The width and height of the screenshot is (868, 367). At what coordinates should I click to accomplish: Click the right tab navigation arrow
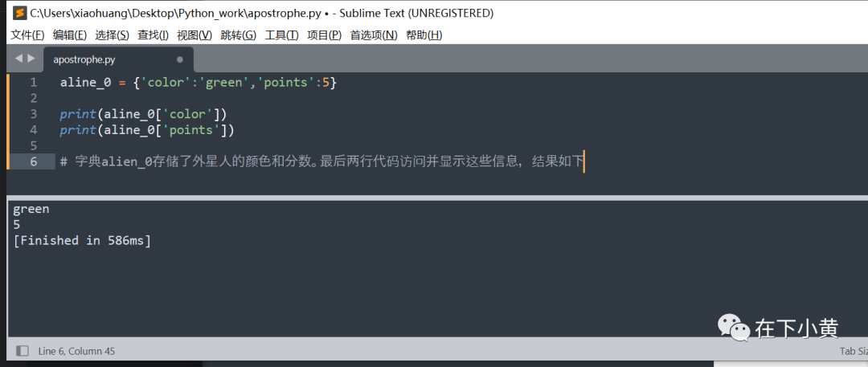click(31, 58)
